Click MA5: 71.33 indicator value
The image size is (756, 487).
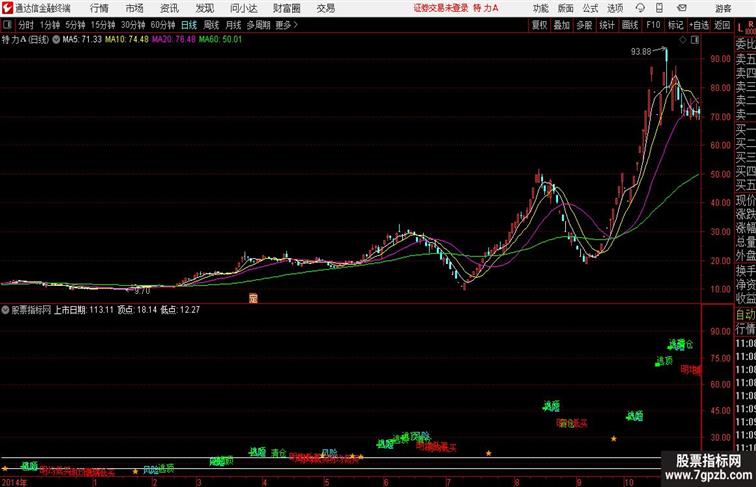click(82, 40)
